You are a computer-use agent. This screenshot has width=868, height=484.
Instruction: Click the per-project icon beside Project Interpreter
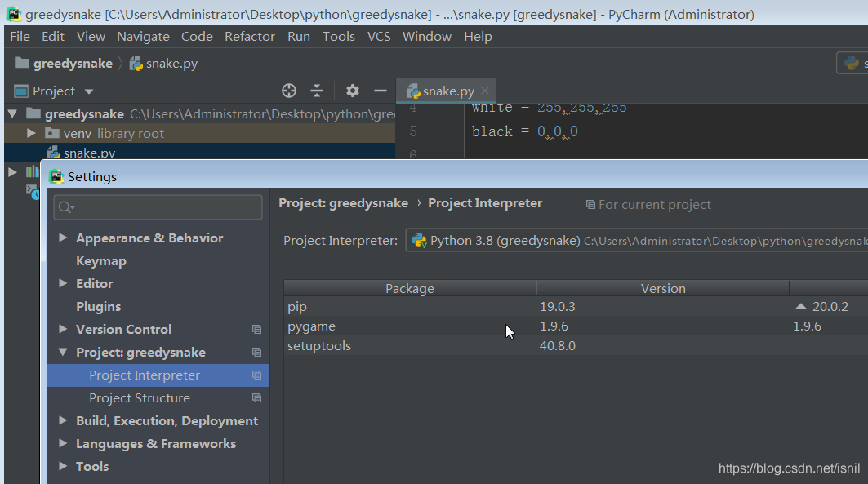pos(257,375)
